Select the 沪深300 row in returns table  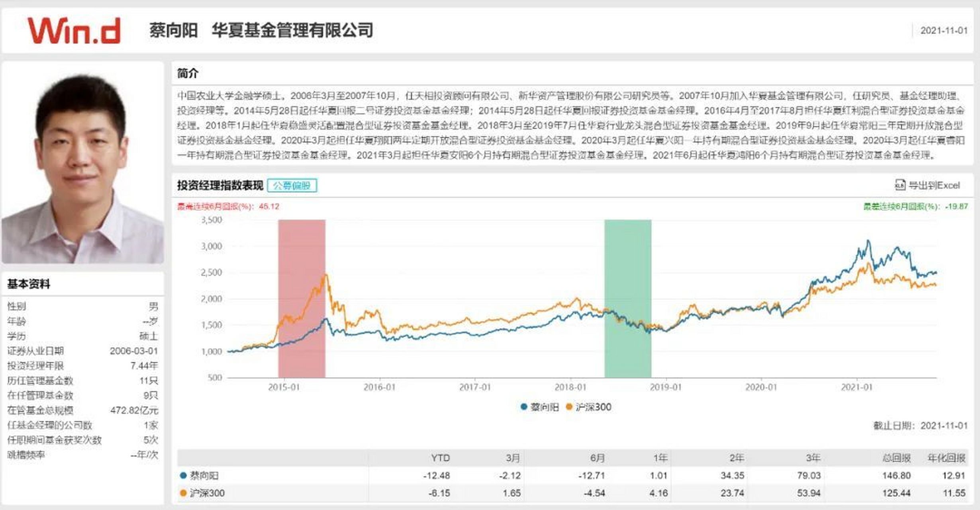click(572, 493)
